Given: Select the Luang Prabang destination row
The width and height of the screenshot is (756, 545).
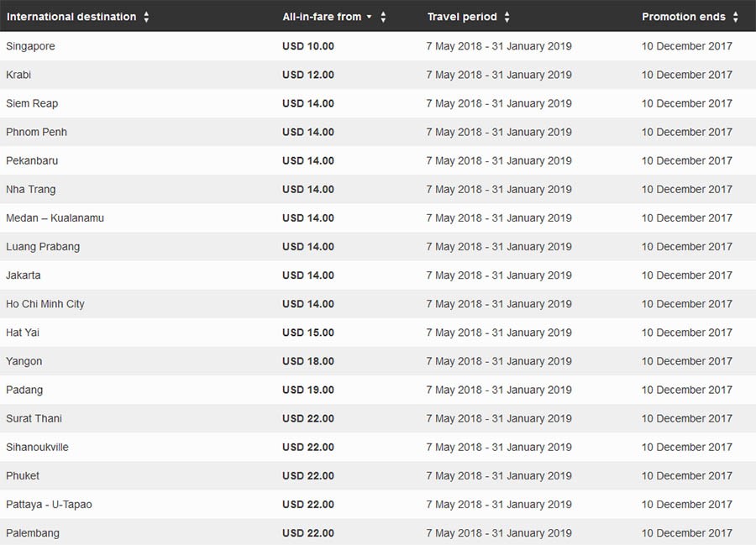Looking at the screenshot, I should tap(43, 247).
